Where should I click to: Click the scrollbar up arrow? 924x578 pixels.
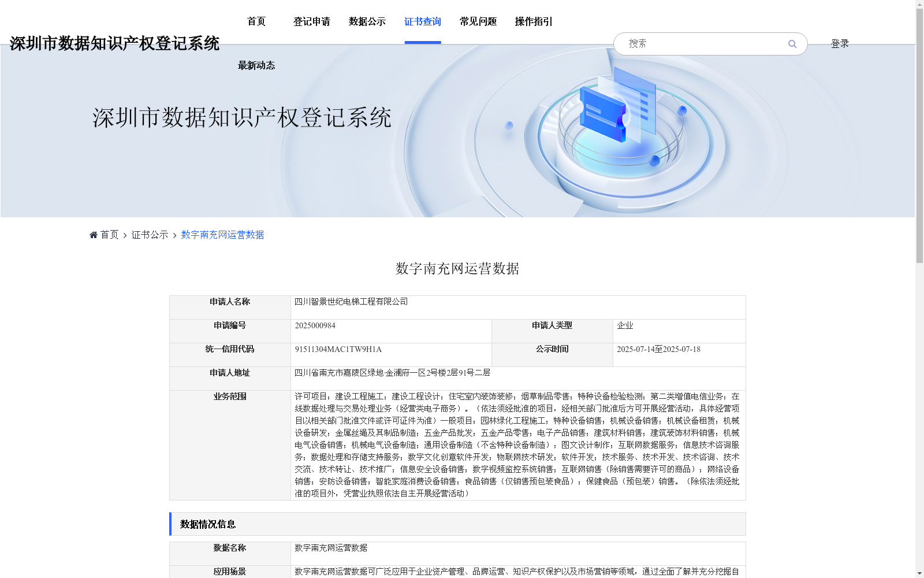point(919,4)
